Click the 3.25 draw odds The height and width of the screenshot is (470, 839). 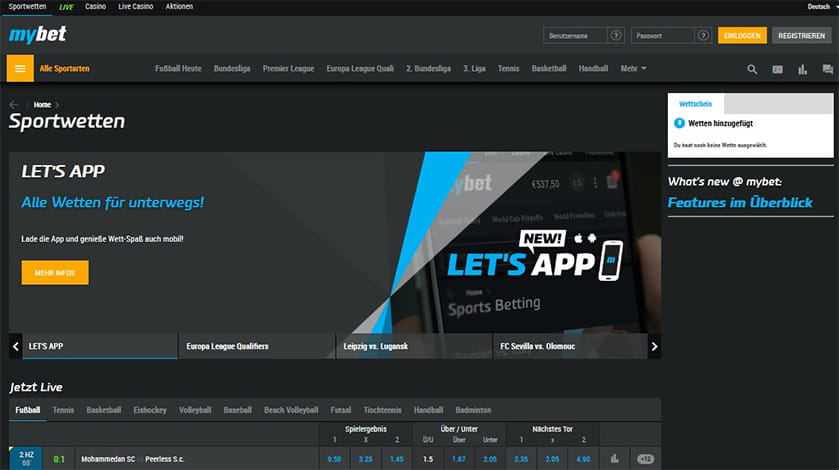365,459
